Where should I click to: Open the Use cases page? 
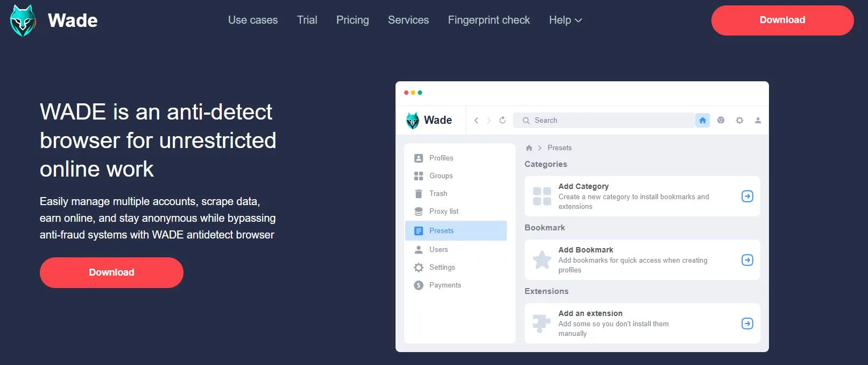[253, 20]
